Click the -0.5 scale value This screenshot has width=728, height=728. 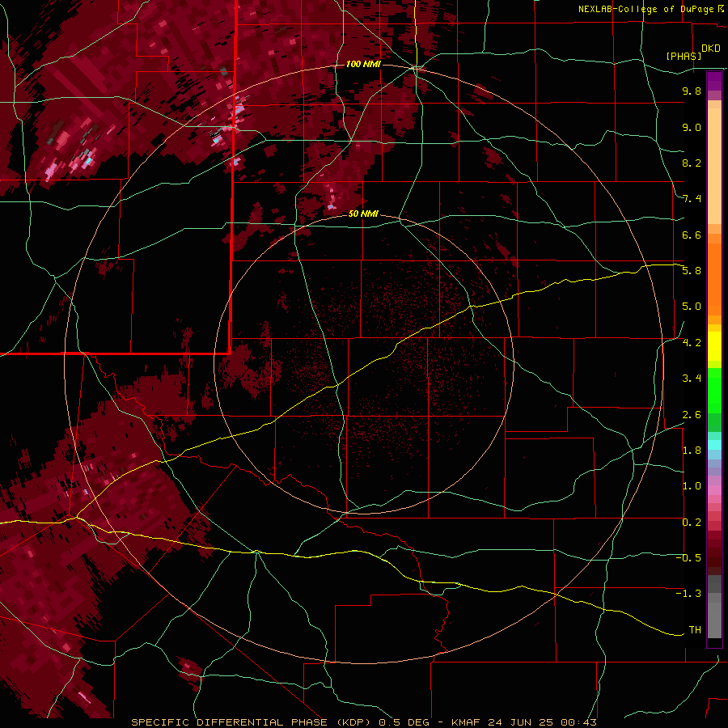688,558
